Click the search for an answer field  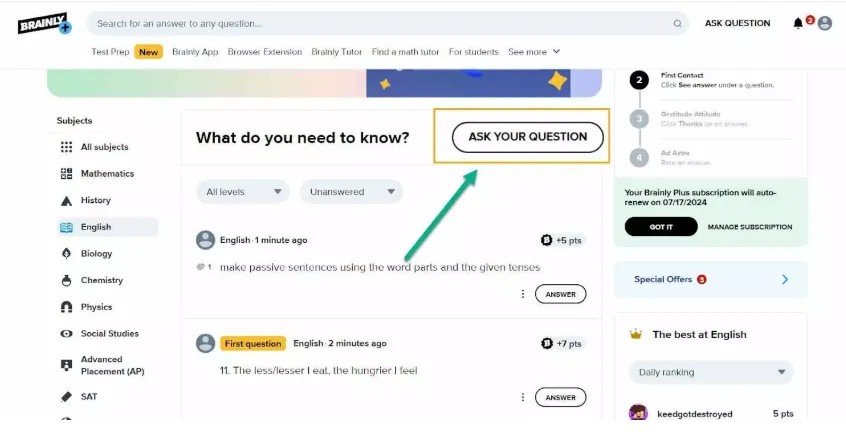pos(387,24)
